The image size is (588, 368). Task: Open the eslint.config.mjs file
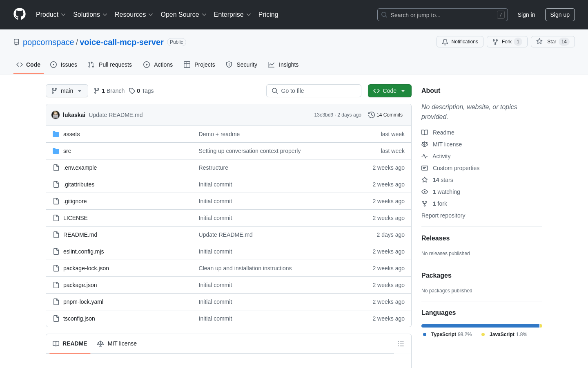click(x=84, y=251)
